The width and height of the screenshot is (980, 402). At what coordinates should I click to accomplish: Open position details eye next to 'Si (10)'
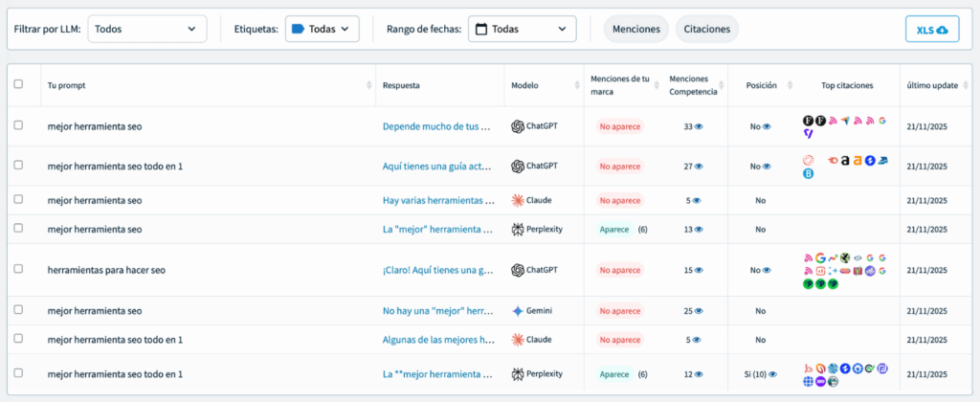773,374
